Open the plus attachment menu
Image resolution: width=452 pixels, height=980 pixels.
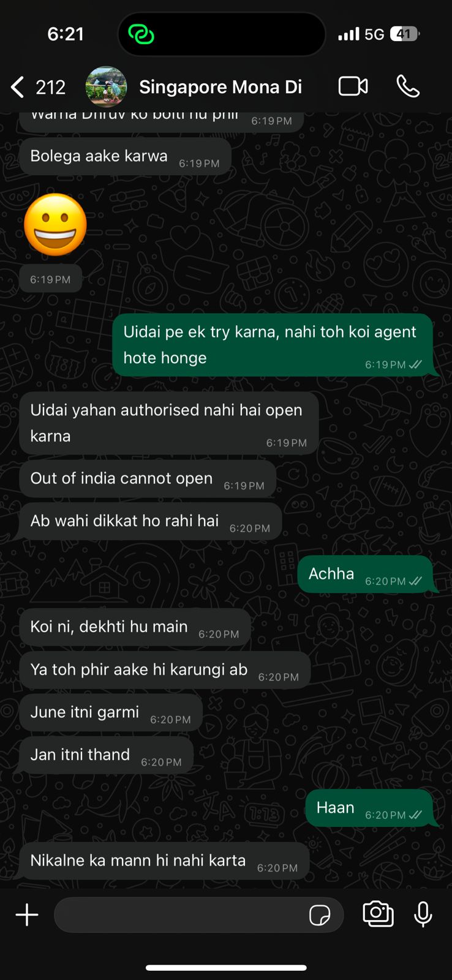pyautogui.click(x=27, y=915)
